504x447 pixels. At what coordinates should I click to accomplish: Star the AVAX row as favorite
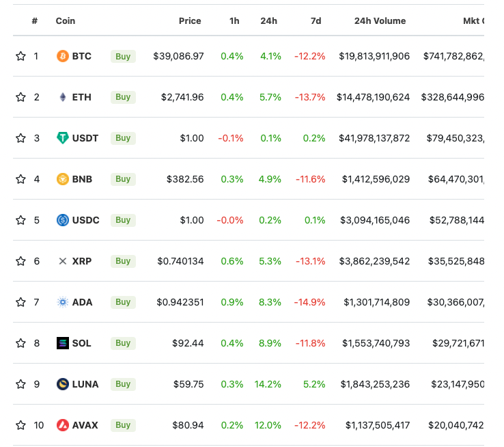[x=20, y=425]
